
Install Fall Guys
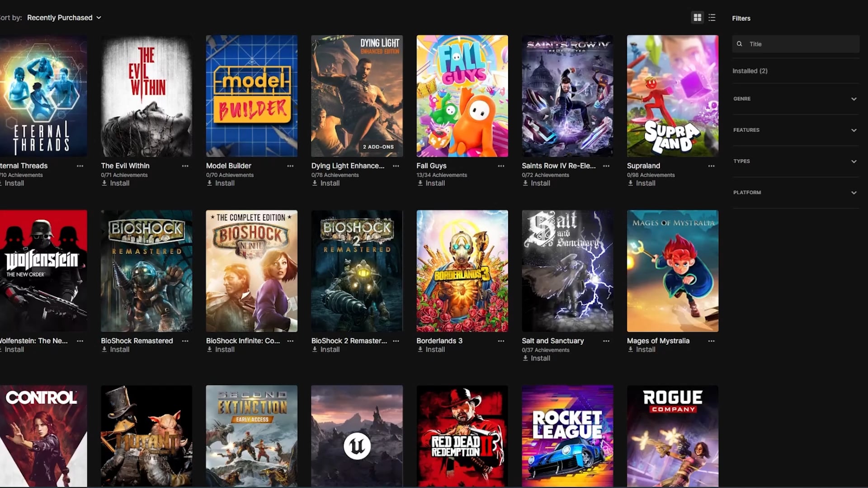point(431,183)
